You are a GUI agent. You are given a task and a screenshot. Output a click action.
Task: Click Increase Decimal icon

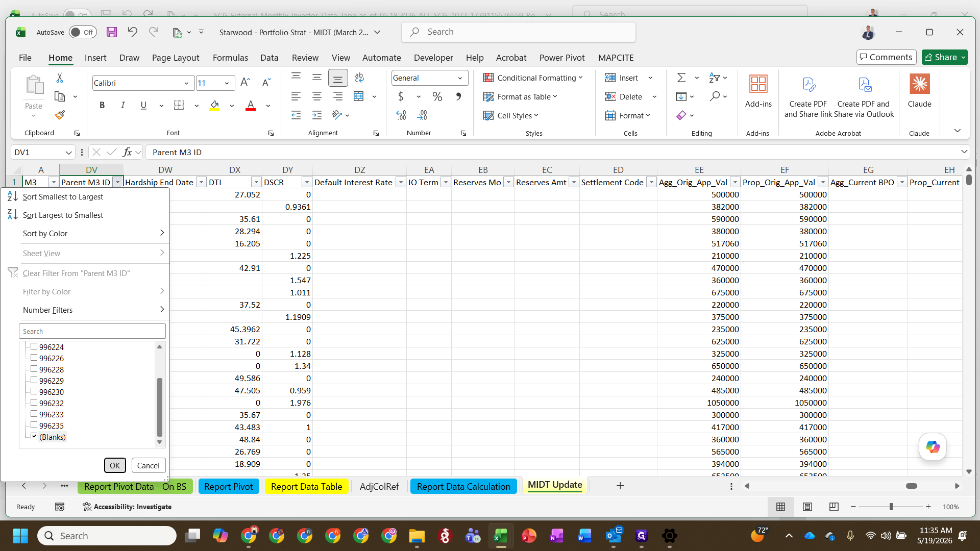click(401, 115)
